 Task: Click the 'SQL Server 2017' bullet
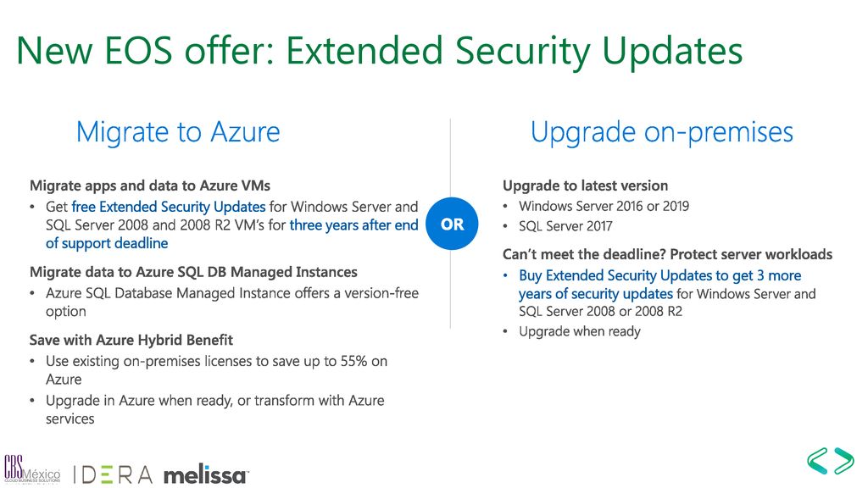coord(565,226)
